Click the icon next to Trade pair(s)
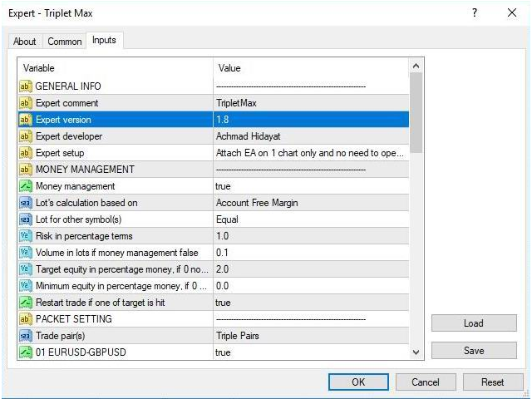 point(25,336)
